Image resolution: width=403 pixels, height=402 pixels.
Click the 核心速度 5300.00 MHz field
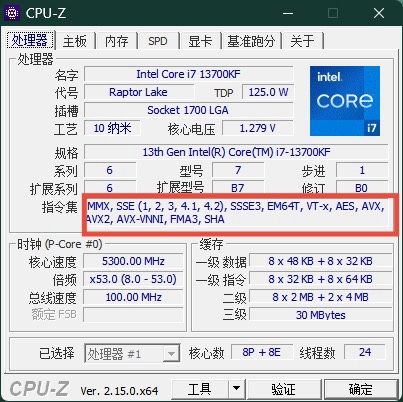coord(133,261)
